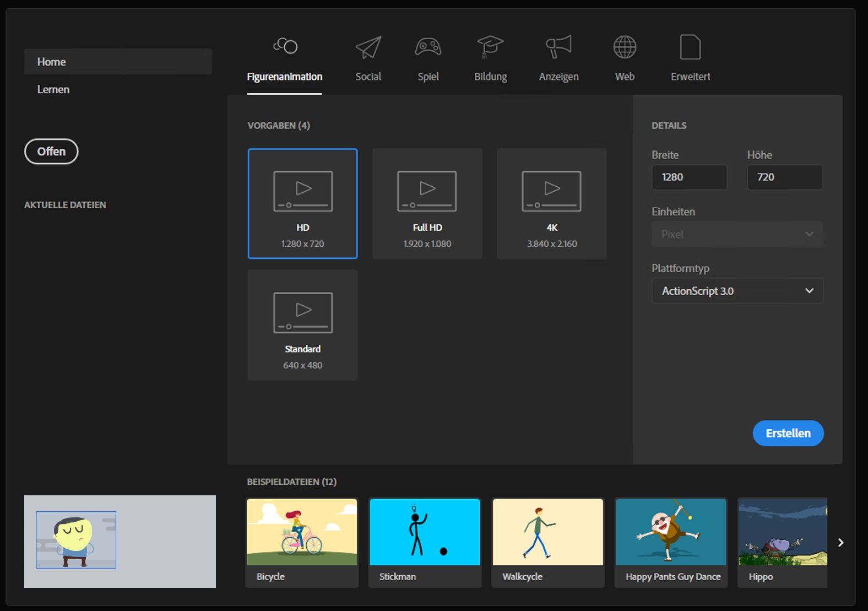Switch to the Social tab label
The image size is (868, 611).
coord(368,77)
